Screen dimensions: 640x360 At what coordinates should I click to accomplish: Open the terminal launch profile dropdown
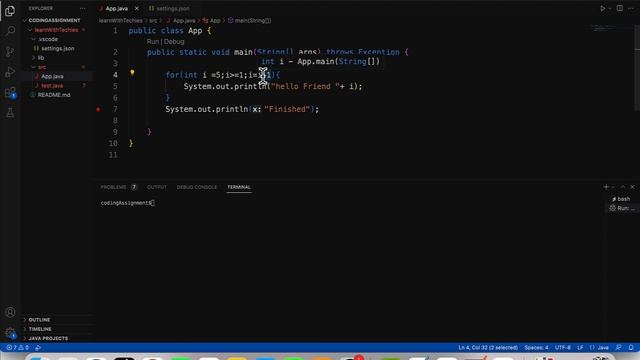613,187
